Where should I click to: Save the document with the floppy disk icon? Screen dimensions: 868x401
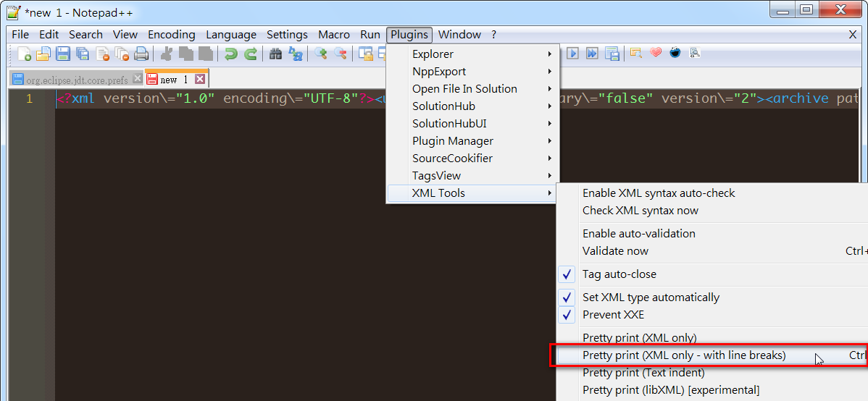pos(62,54)
